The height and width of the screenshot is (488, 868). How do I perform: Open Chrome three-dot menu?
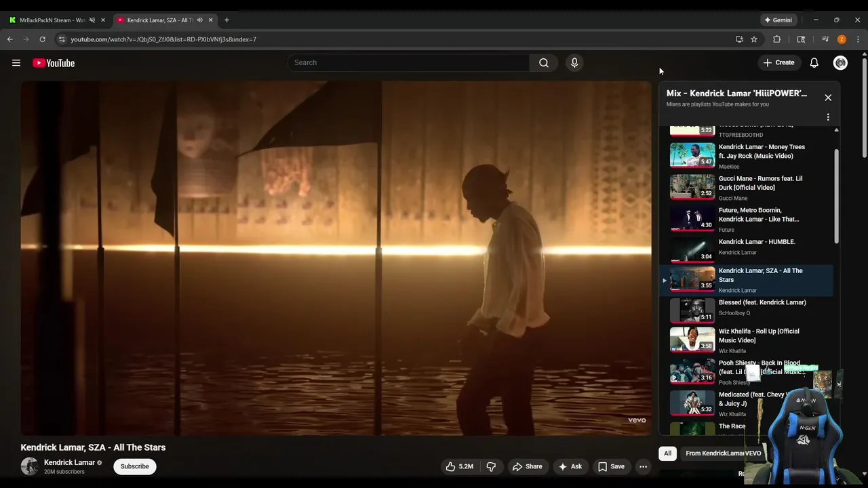pos(858,39)
